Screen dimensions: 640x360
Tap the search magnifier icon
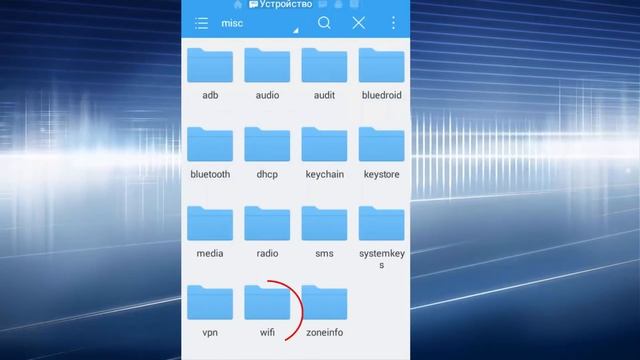(324, 23)
